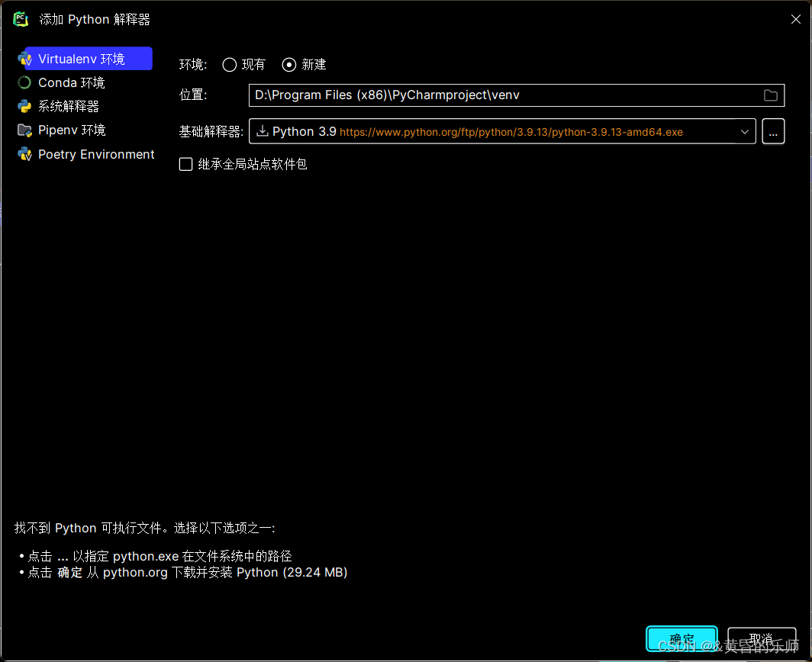Viewport: 812px width, 662px height.
Task: Click the PyCharm logo in dialog title
Action: tap(20, 18)
